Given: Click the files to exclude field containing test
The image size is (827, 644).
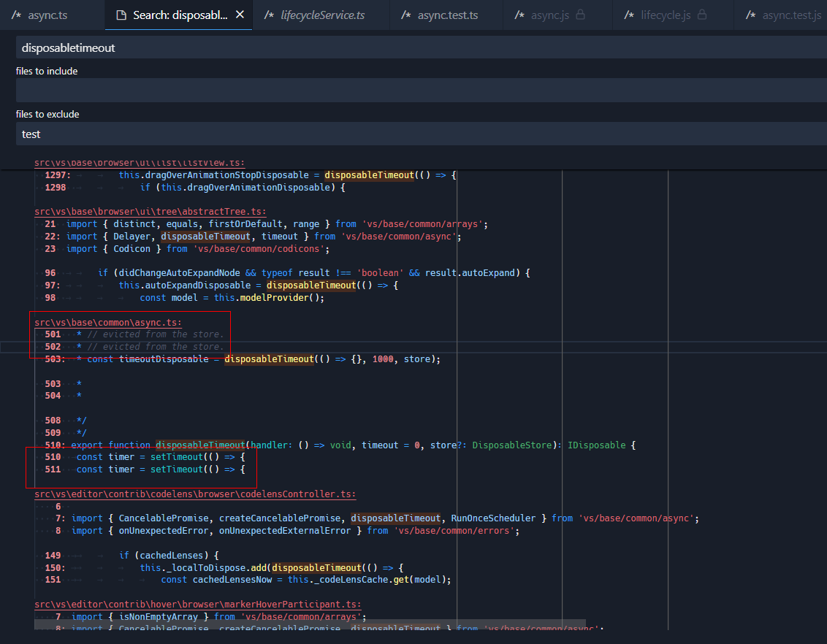Looking at the screenshot, I should (422, 134).
